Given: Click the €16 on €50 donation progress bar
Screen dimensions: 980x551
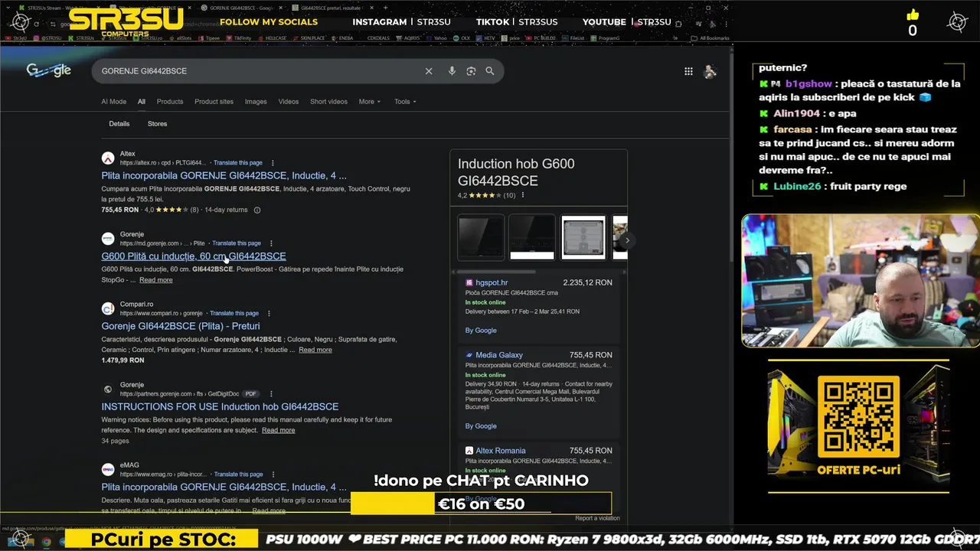Looking at the screenshot, I should [x=481, y=504].
